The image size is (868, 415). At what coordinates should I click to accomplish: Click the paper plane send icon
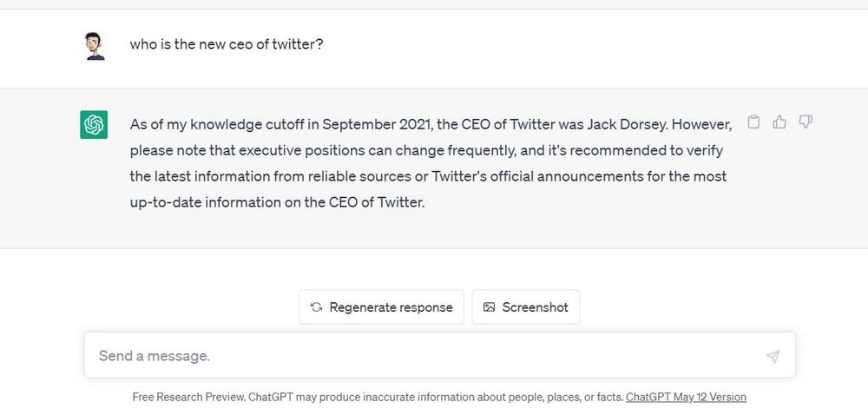click(773, 356)
